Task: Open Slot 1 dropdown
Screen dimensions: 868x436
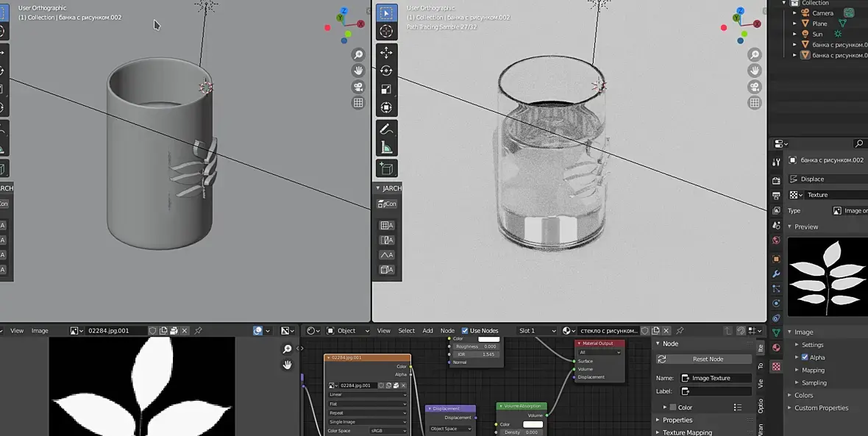Action: (x=536, y=331)
